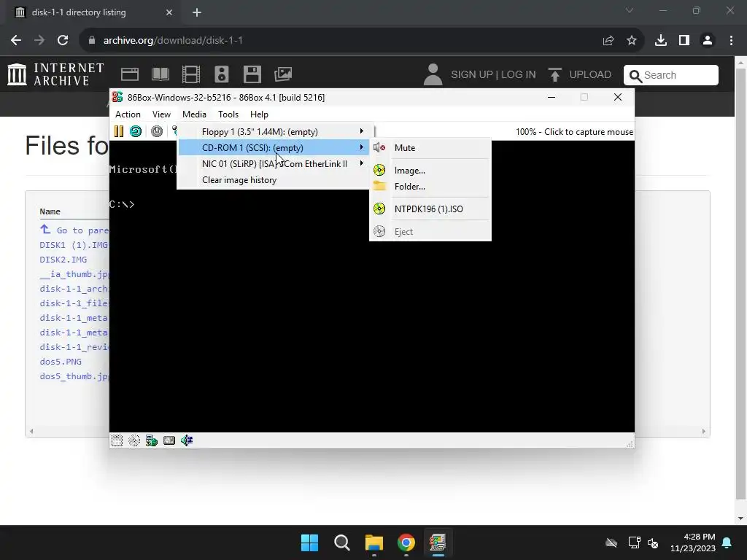Mount the recent image NTPDK196 (1).ISO
The image size is (747, 560).
click(430, 209)
